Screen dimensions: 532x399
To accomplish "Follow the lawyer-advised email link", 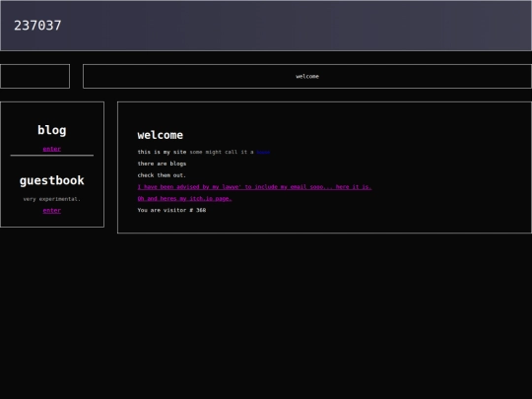I will pos(254,186).
